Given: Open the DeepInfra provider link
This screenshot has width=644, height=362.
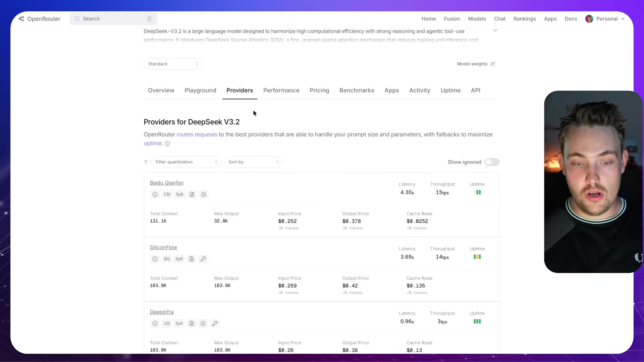Looking at the screenshot, I should click(162, 312).
